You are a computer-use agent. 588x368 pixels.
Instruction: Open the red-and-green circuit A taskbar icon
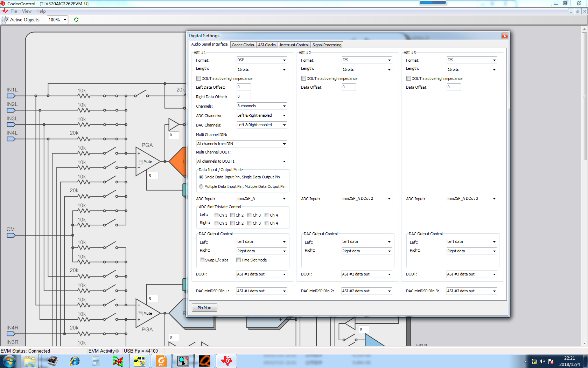point(118,361)
